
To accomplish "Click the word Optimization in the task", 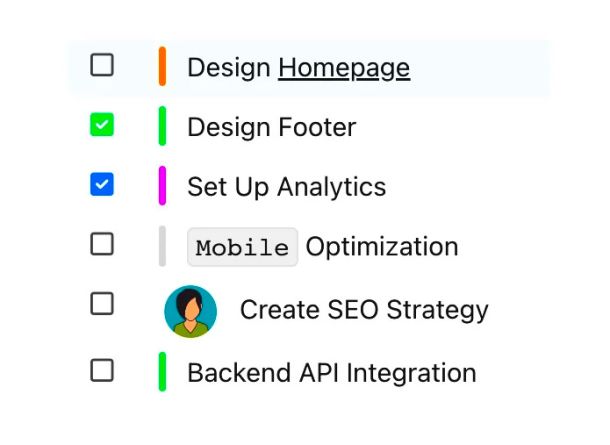I will pos(382,247).
